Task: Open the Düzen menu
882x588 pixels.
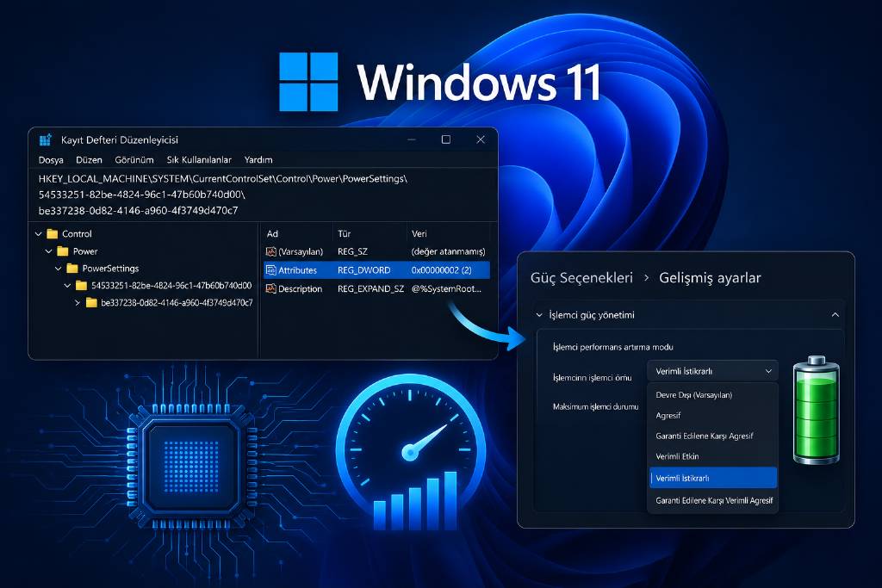Action: tap(89, 159)
